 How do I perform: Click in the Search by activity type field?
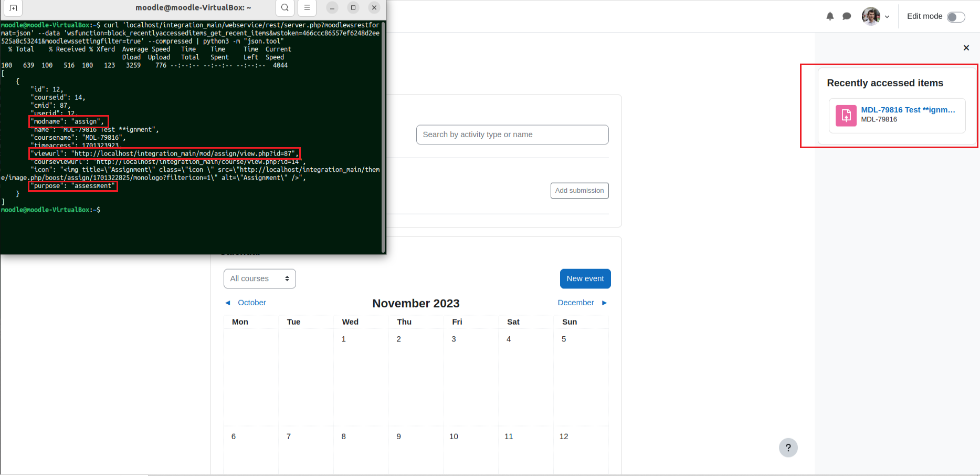coord(512,134)
